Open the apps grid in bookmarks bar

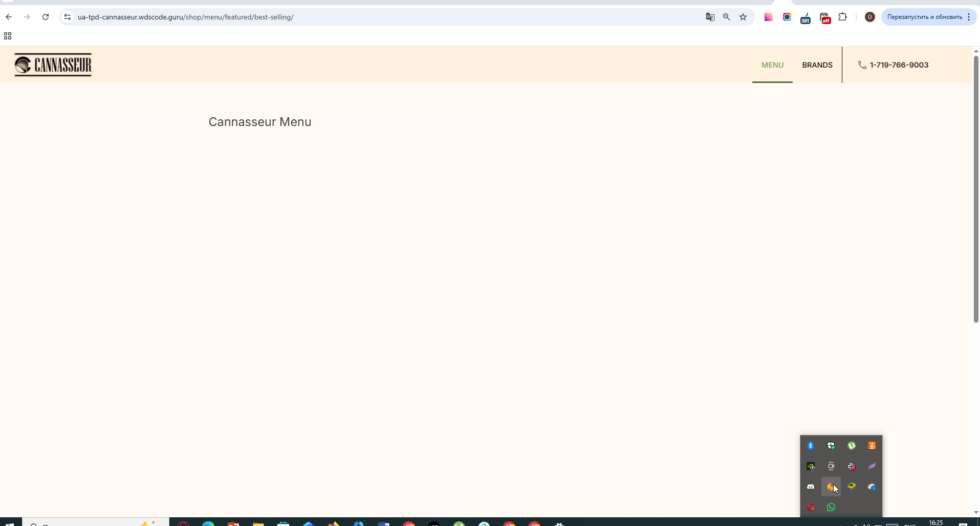tap(8, 36)
